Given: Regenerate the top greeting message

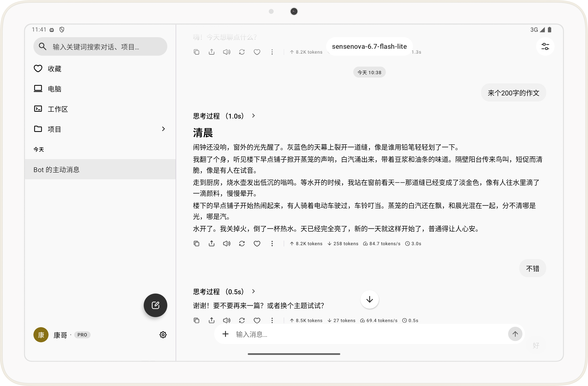Looking at the screenshot, I should pos(242,52).
